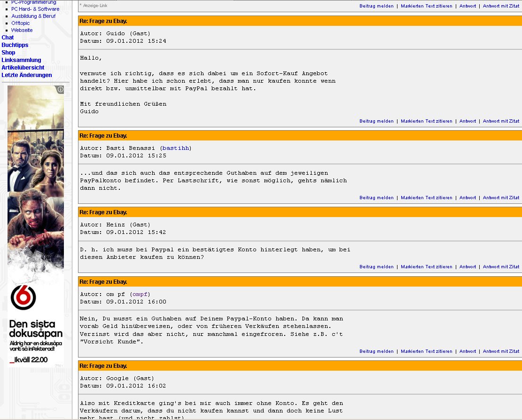This screenshot has height=420, width=522.
Task: Quote marked text in Heinz's post
Action: tap(427, 267)
